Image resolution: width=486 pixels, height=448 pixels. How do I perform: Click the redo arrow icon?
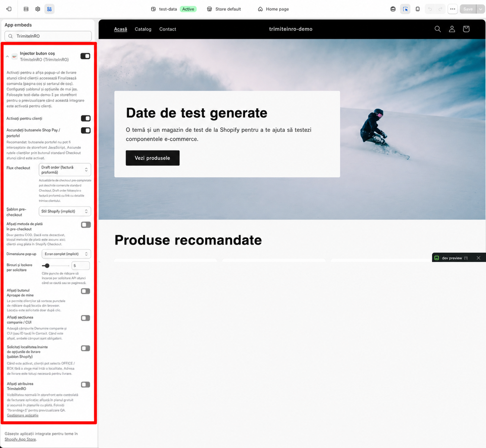click(x=441, y=9)
